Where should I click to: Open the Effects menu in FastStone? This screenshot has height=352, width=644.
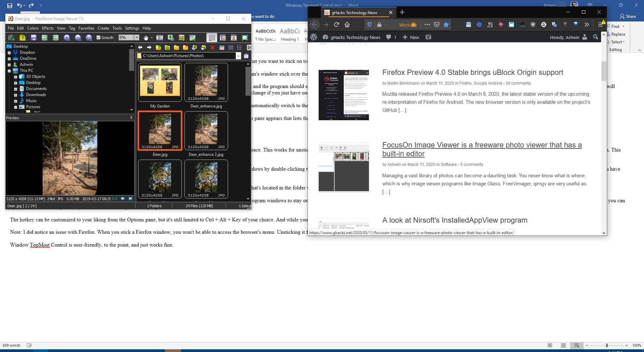tap(47, 28)
